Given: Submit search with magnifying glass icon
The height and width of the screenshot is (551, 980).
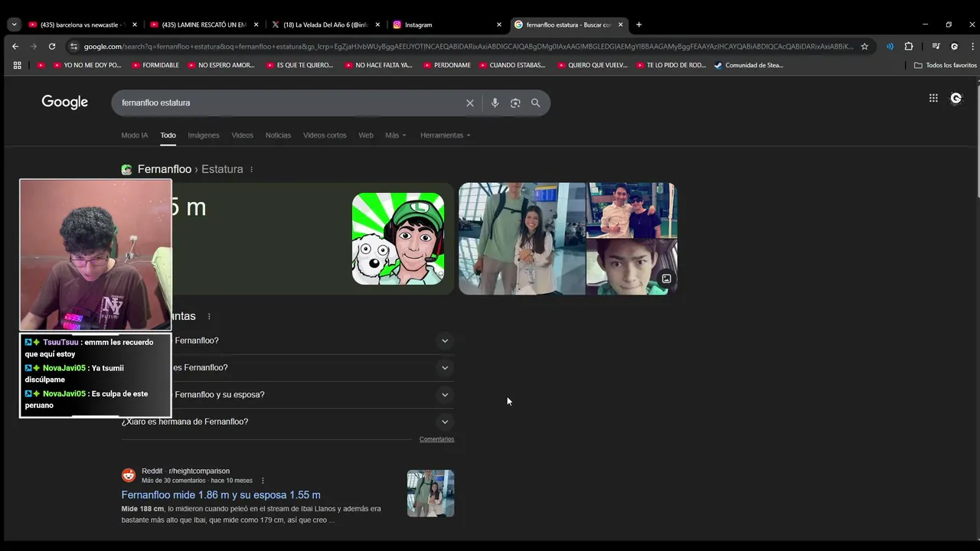Looking at the screenshot, I should pyautogui.click(x=536, y=103).
